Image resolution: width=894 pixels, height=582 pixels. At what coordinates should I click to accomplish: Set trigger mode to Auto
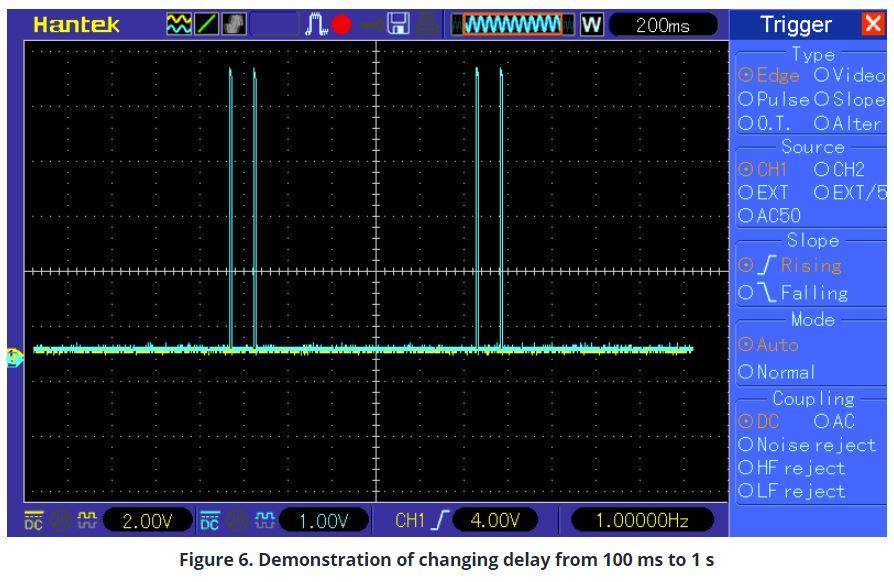(768, 344)
